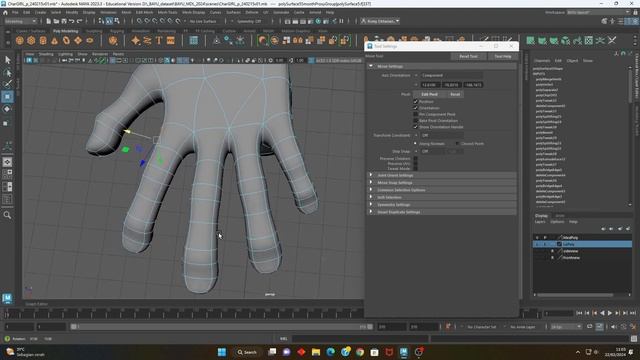Switch to Sculpting shelf tab
The width and height of the screenshot is (640, 360).
tap(93, 31)
